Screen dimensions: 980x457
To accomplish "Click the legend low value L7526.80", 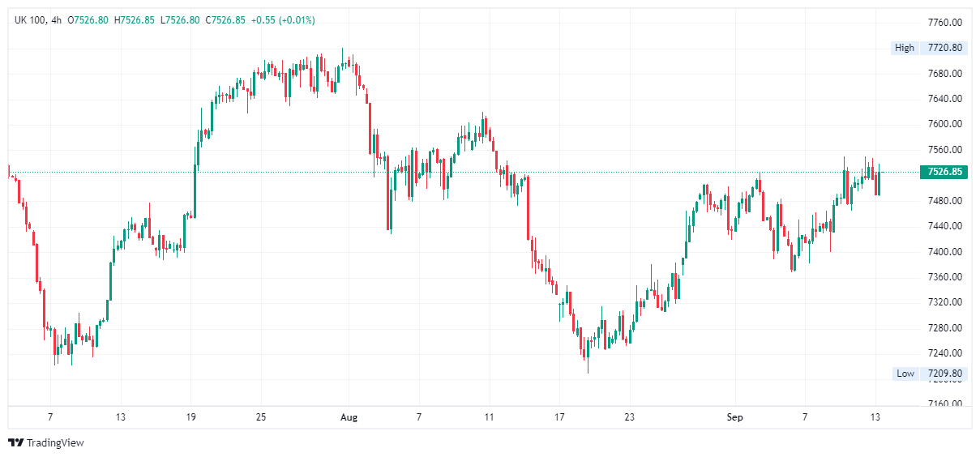I will (x=179, y=19).
